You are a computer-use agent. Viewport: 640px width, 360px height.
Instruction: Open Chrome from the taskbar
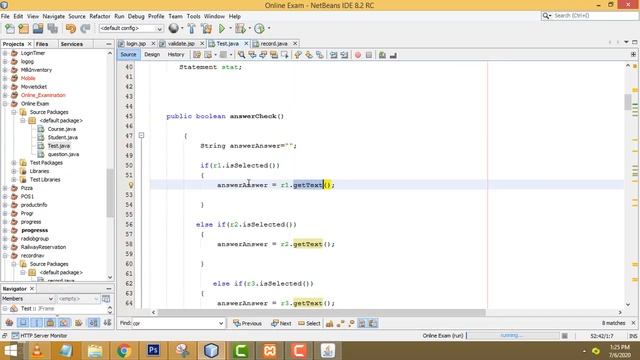click(x=124, y=350)
